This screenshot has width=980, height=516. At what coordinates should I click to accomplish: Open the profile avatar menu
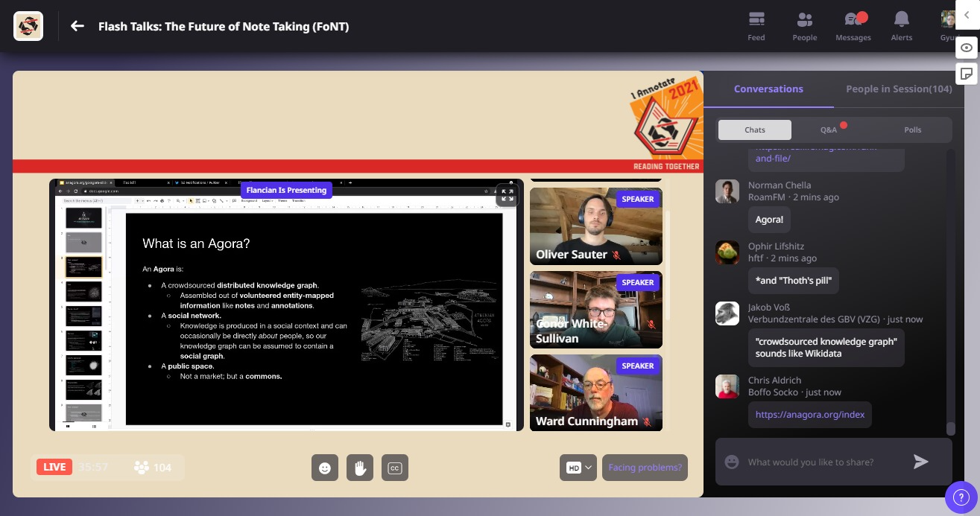coord(948,19)
